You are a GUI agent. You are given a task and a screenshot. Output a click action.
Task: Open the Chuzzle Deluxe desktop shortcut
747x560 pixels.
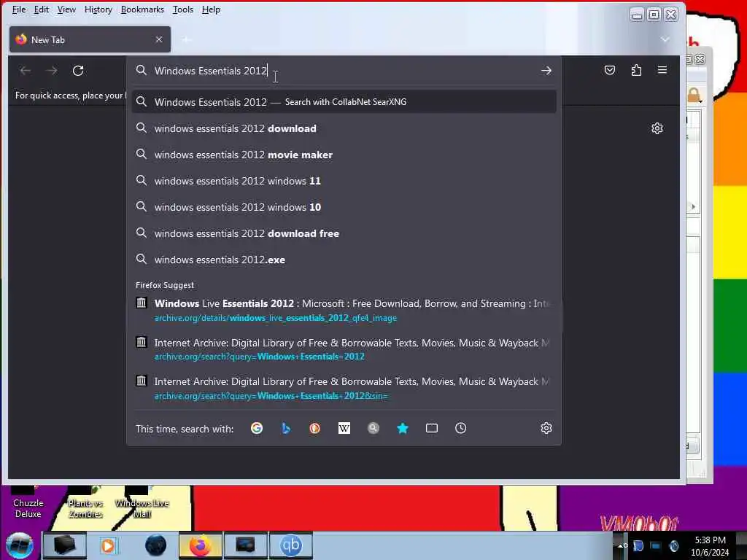point(28,502)
